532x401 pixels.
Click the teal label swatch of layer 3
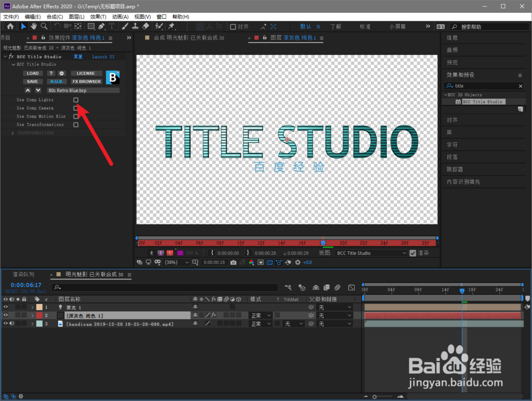click(x=39, y=324)
